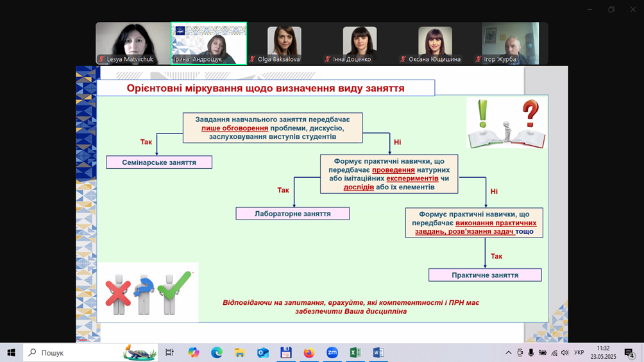Launch Copilot from the taskbar
The width and height of the screenshot is (644, 362).
[x=194, y=352]
